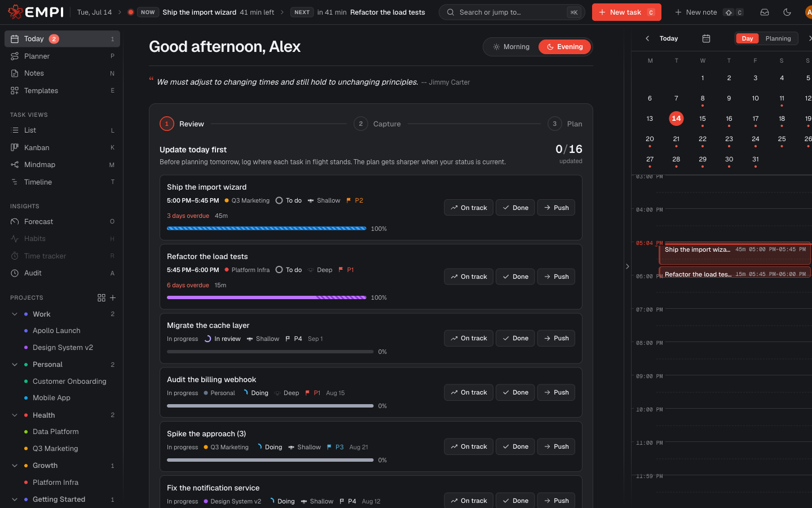Go to Capture step
This screenshot has width=812, height=508.
click(x=377, y=124)
